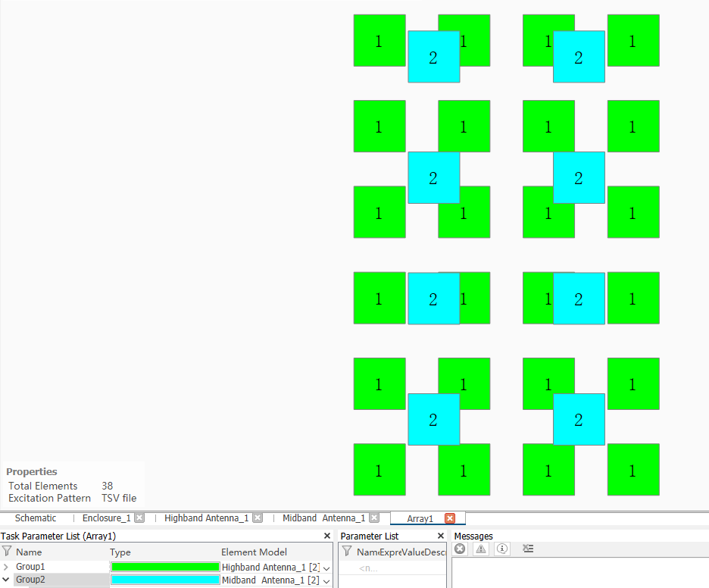
Task: Toggle warning messages filter icon
Action: pos(481,549)
